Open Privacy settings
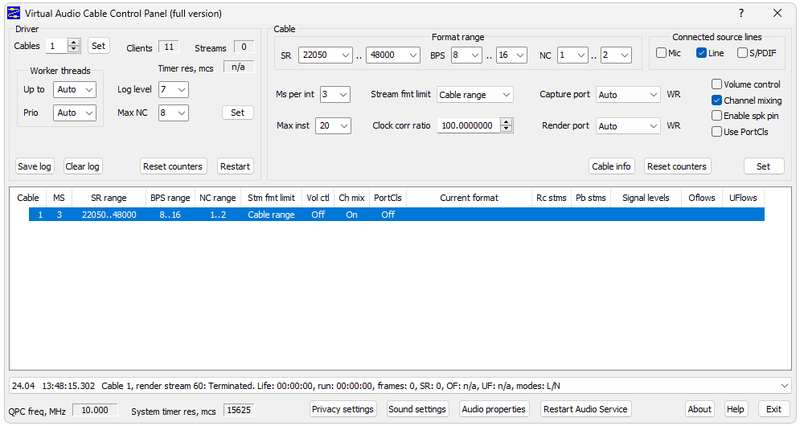The image size is (800, 426). point(343,409)
